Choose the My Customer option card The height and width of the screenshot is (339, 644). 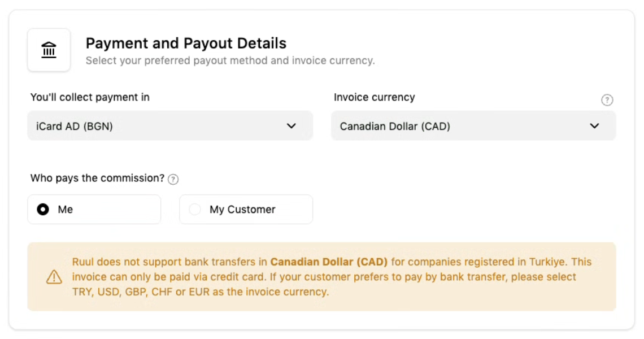246,210
